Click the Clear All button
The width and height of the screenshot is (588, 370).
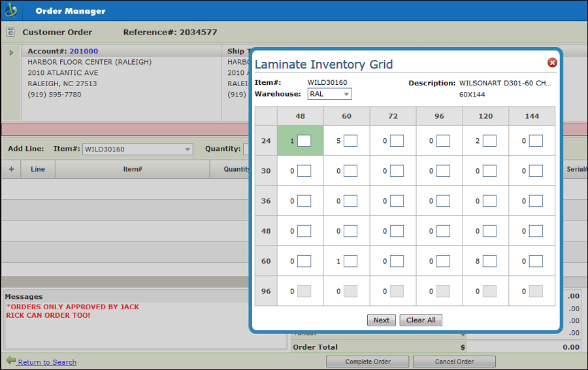click(421, 320)
